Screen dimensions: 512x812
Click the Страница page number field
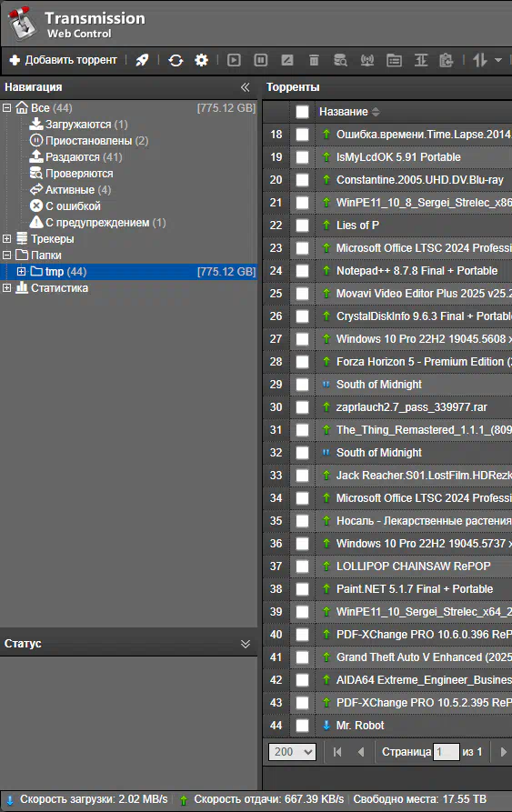pyautogui.click(x=447, y=751)
